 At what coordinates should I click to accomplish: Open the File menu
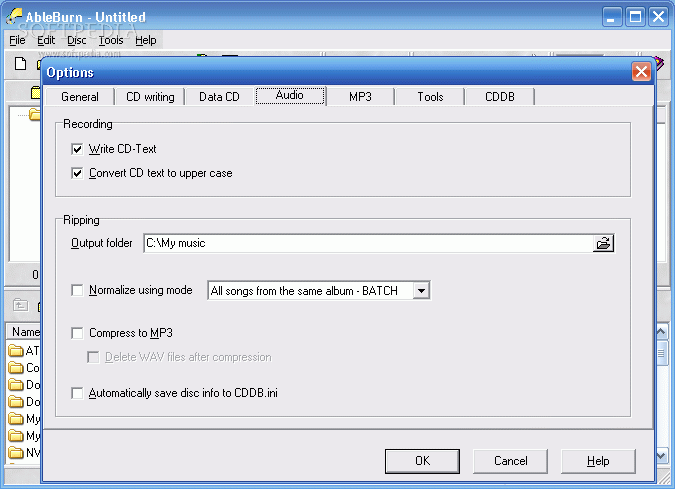tap(17, 40)
